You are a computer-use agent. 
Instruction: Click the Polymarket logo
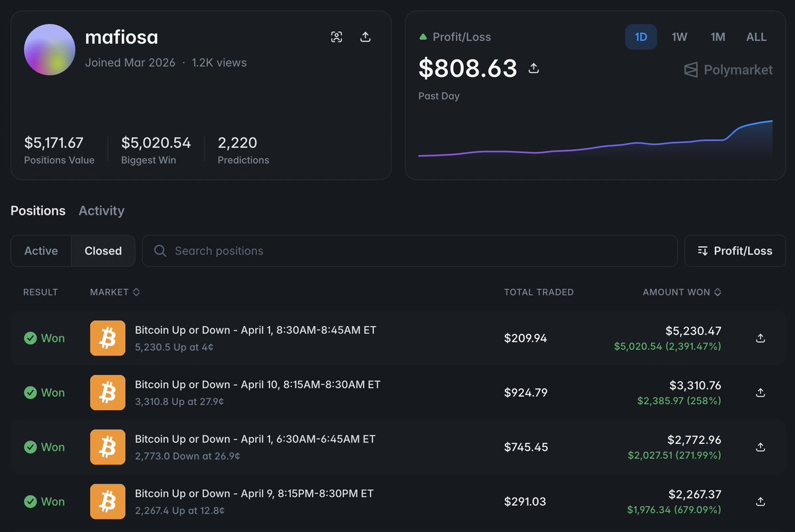click(x=728, y=70)
